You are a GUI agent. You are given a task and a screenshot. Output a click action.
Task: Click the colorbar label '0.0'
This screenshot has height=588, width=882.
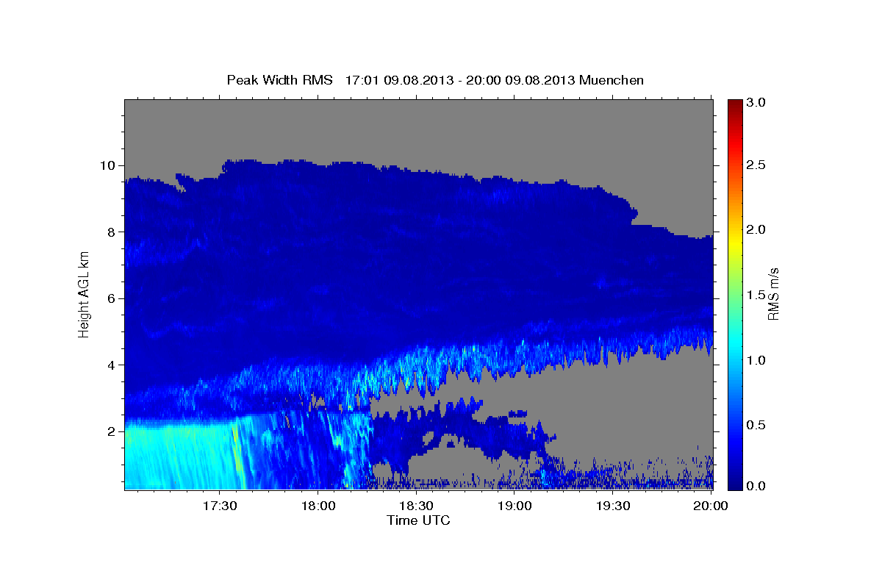point(756,486)
